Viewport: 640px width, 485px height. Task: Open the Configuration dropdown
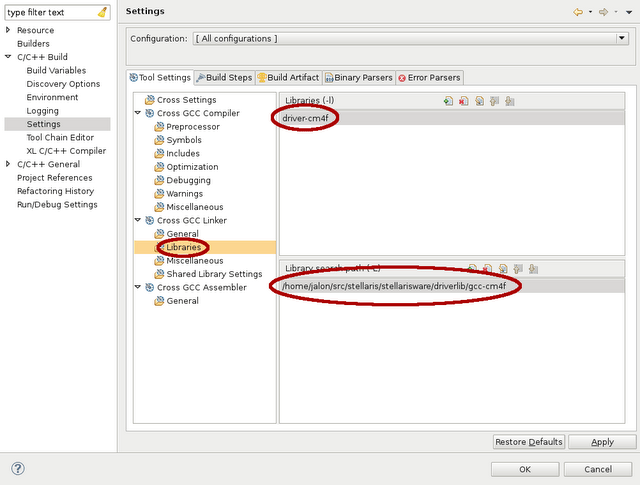621,38
